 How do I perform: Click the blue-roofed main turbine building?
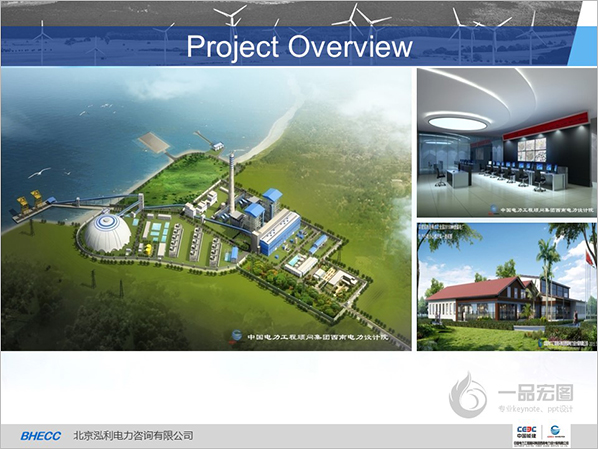[279, 232]
